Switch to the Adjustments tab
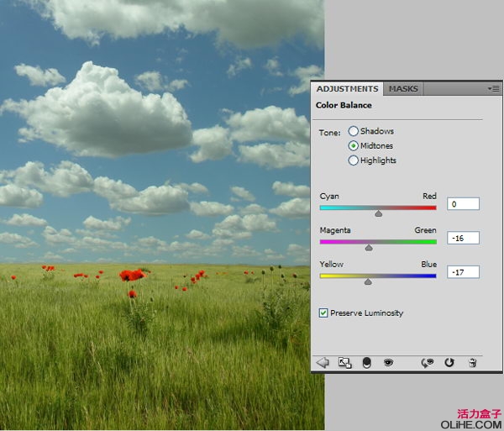The height and width of the screenshot is (431, 504). [347, 89]
